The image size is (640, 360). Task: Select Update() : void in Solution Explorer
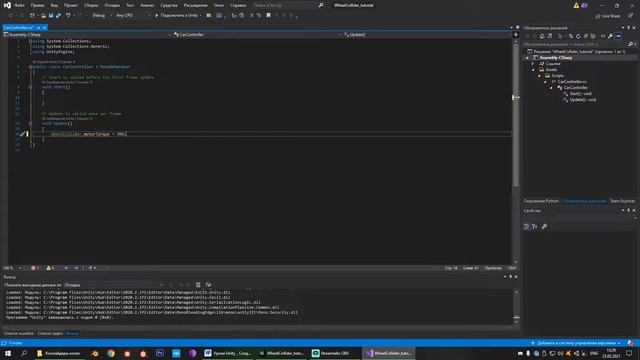pyautogui.click(x=582, y=100)
